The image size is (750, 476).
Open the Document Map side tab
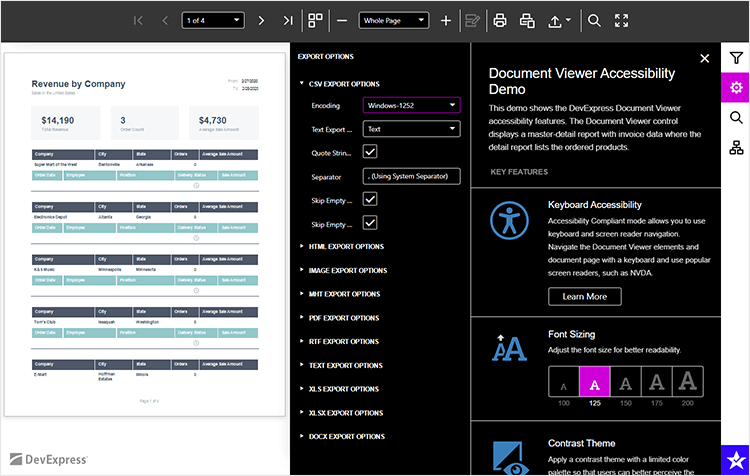pos(736,147)
